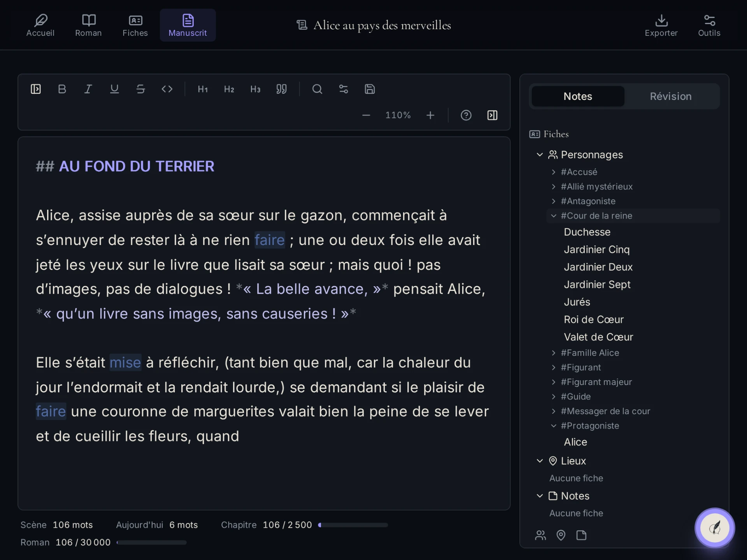Expand the #Famille Alice tag
The image size is (747, 560).
tap(554, 353)
